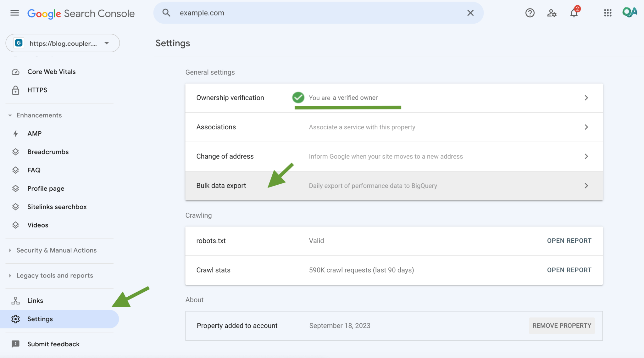This screenshot has width=644, height=358.
Task: Click the AMP lightning icon
Action: tap(15, 133)
